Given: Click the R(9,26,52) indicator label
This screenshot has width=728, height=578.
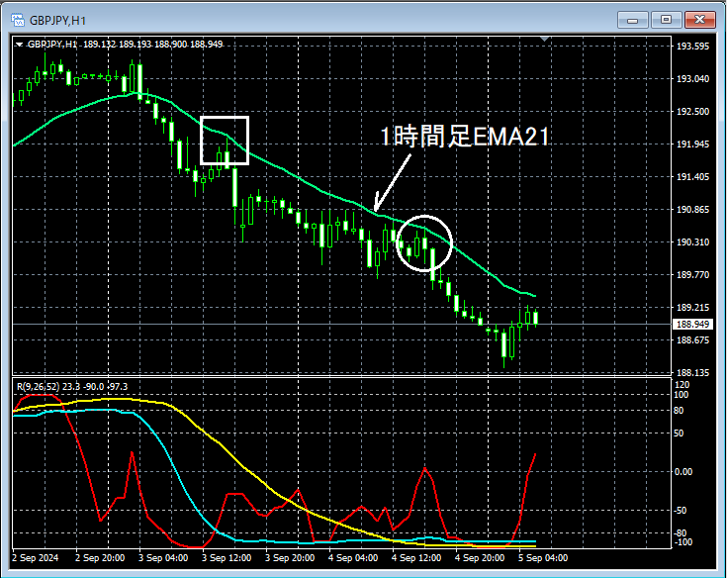Looking at the screenshot, I should coord(72,387).
